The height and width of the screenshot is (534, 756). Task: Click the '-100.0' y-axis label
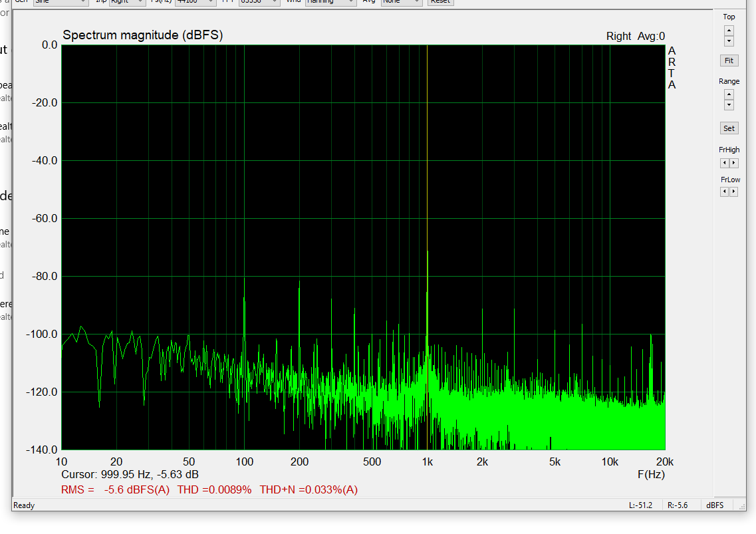point(41,334)
